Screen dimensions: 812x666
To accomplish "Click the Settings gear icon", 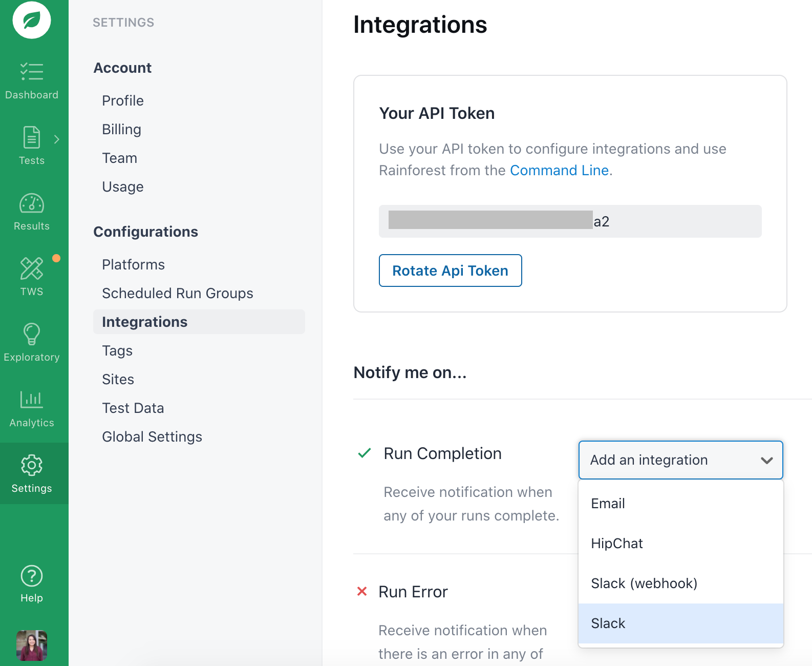I will 32,465.
